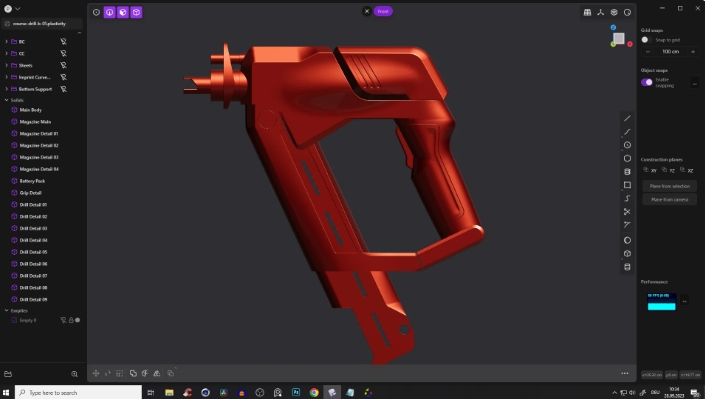705x399 pixels.
Task: Click the 100 cm grid size field
Action: [670, 52]
